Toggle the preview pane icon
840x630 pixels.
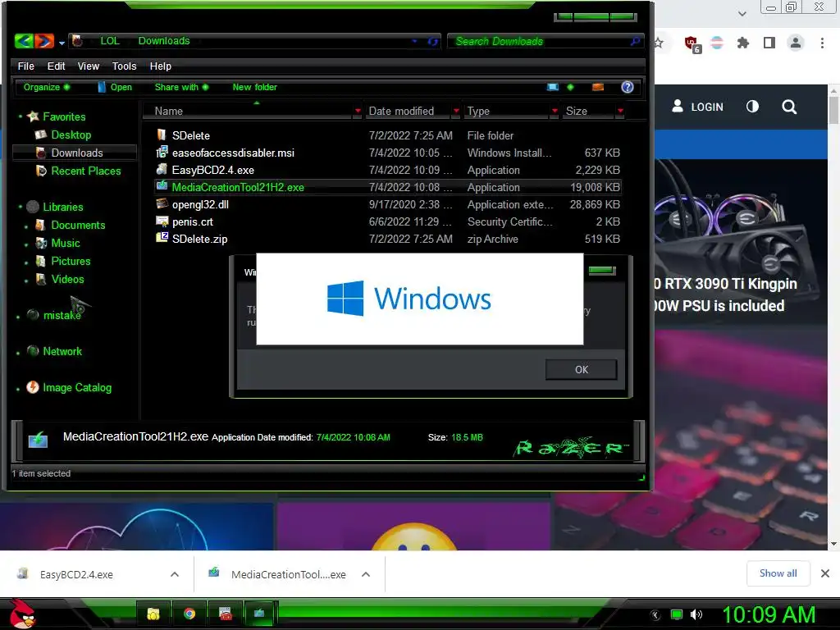598,87
